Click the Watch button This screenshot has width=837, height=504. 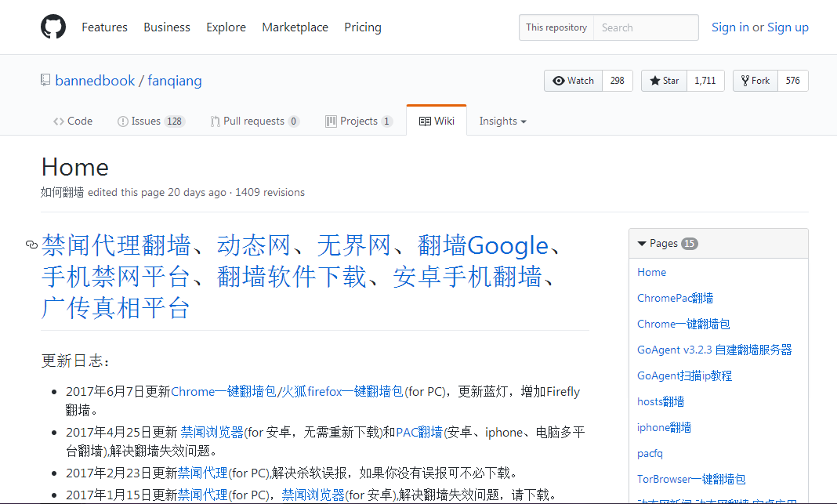point(574,81)
